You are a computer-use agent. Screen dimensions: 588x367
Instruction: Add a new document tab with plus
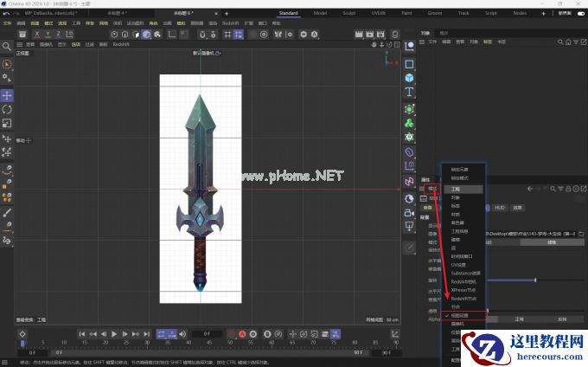pyautogui.click(x=227, y=14)
